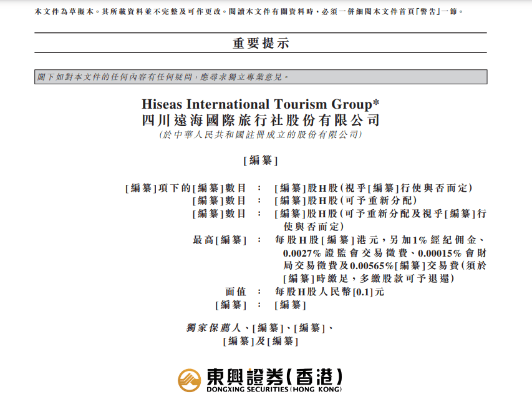Click the draft warning line at page top

pos(249,11)
